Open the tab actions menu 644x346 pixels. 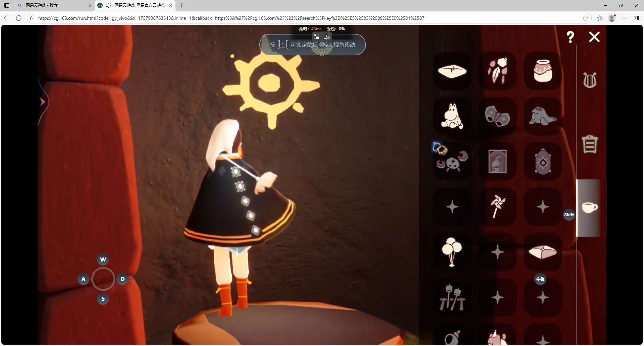pos(7,5)
